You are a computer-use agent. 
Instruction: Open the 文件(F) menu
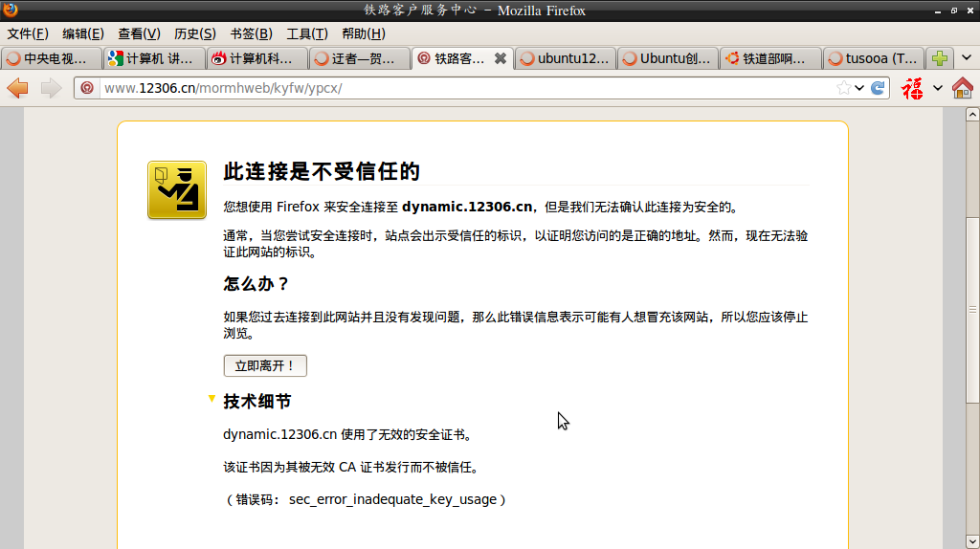pos(28,33)
